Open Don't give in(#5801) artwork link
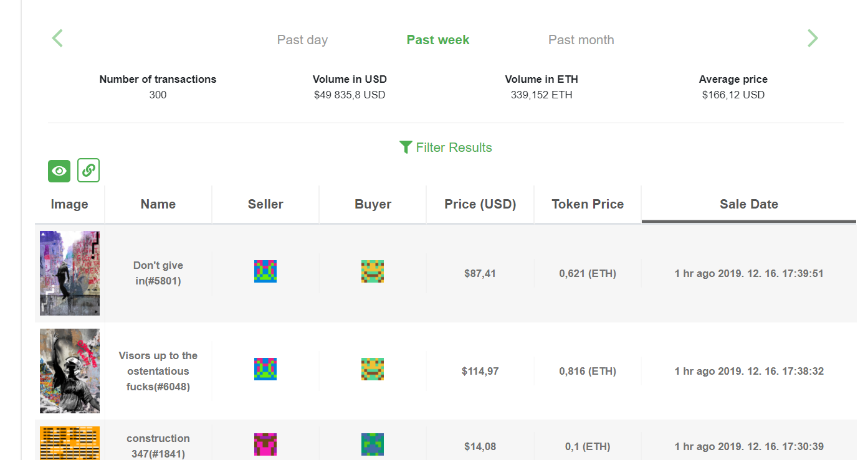Image resolution: width=868 pixels, height=460 pixels. pos(158,273)
